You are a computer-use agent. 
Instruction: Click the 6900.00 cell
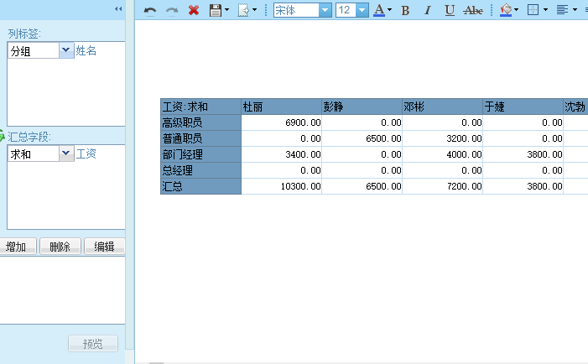(x=281, y=122)
